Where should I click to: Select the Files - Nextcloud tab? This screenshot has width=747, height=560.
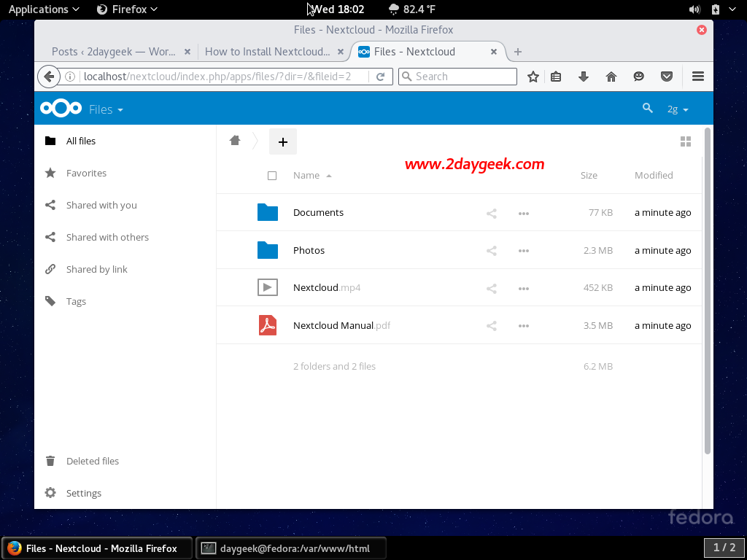[x=414, y=52]
